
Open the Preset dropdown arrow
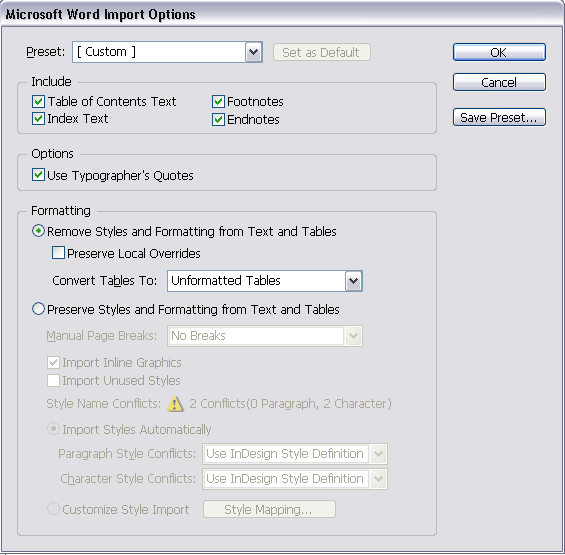[254, 52]
